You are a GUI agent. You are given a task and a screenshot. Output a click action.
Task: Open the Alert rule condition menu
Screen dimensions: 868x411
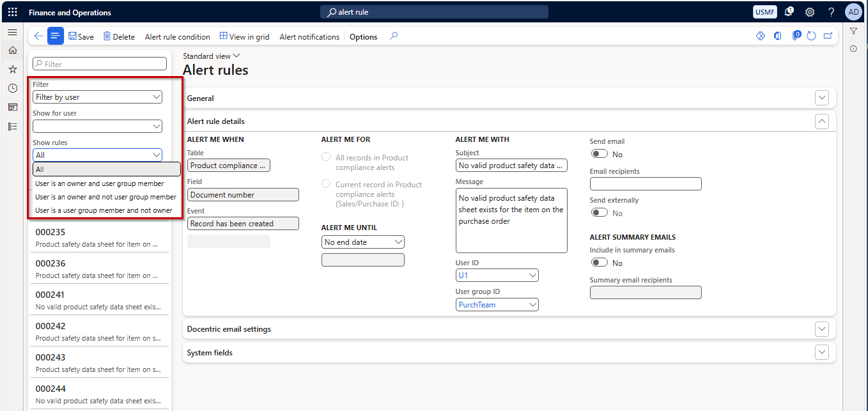pos(178,36)
